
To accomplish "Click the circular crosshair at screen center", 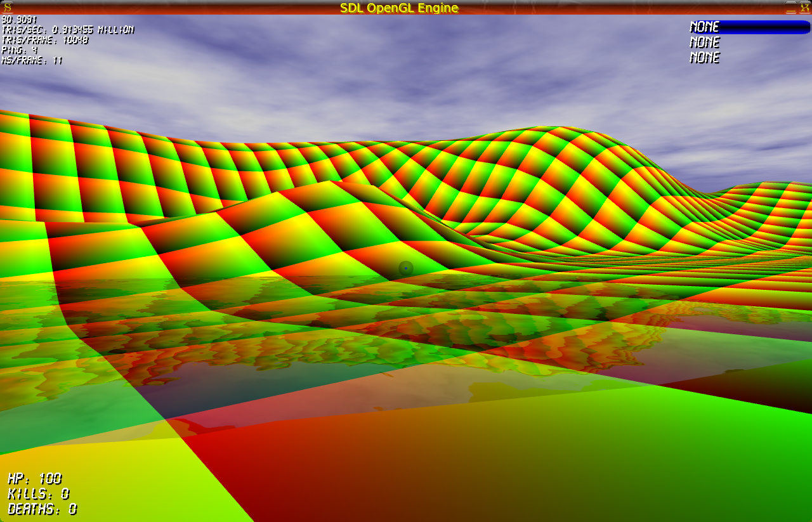I will point(406,268).
